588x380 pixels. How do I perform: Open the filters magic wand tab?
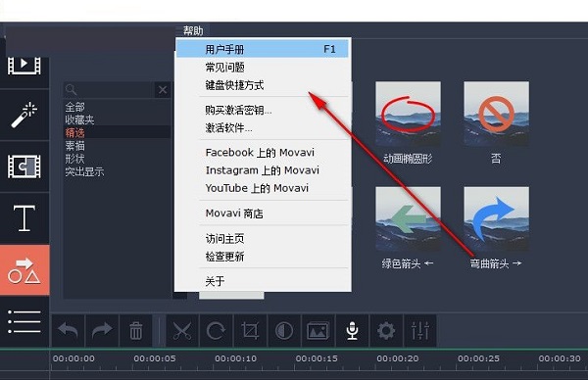click(24, 115)
